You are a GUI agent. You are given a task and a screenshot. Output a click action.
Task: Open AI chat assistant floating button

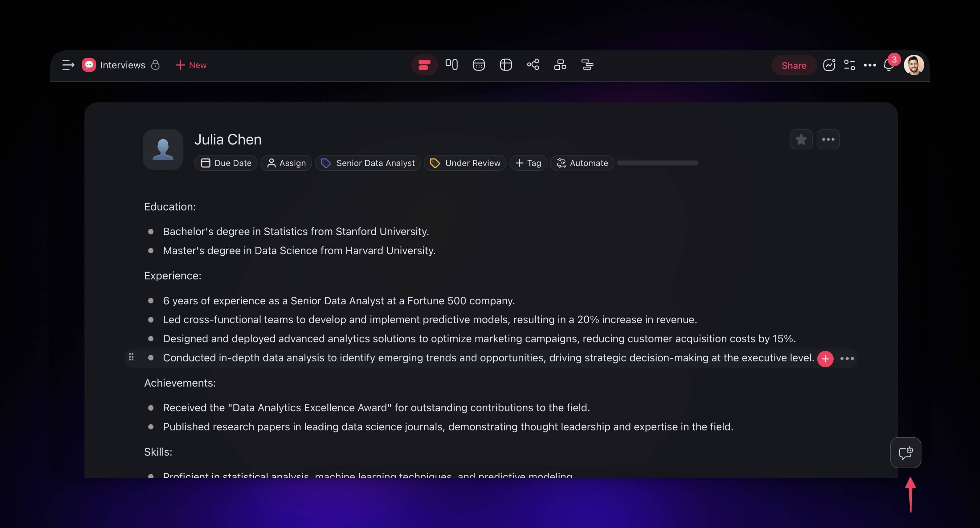(905, 453)
